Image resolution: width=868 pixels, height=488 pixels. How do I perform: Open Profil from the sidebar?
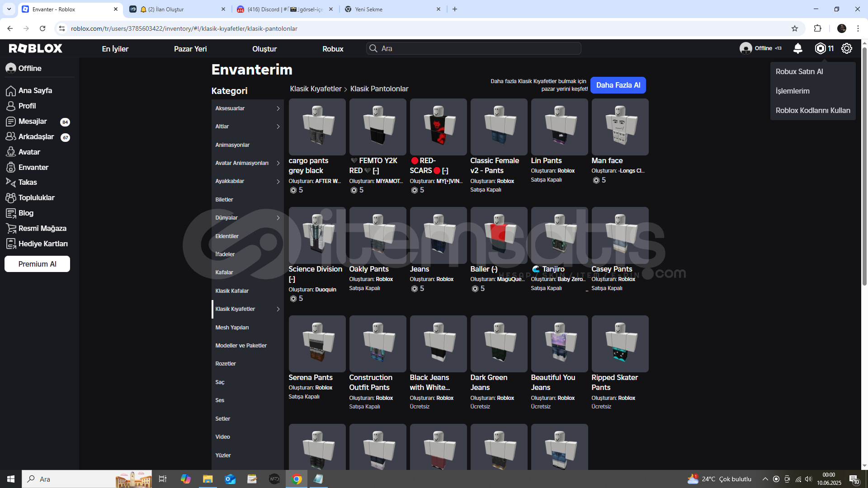coord(27,106)
